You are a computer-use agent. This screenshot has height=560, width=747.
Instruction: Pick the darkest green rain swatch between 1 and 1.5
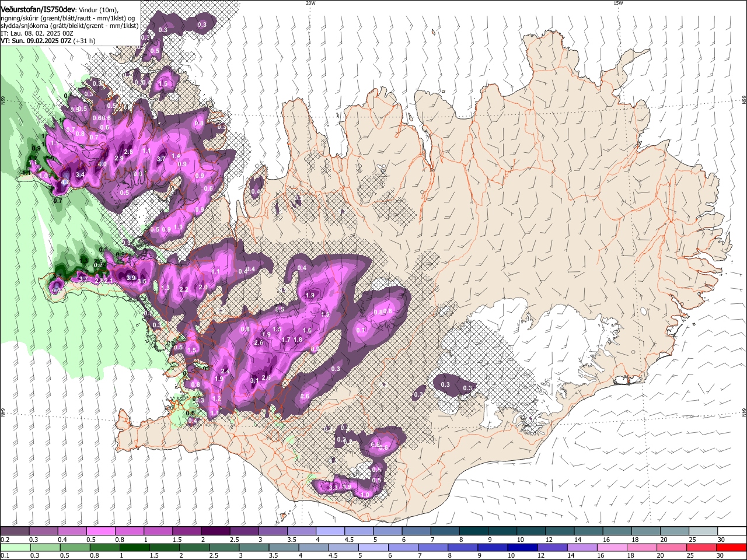[134, 547]
